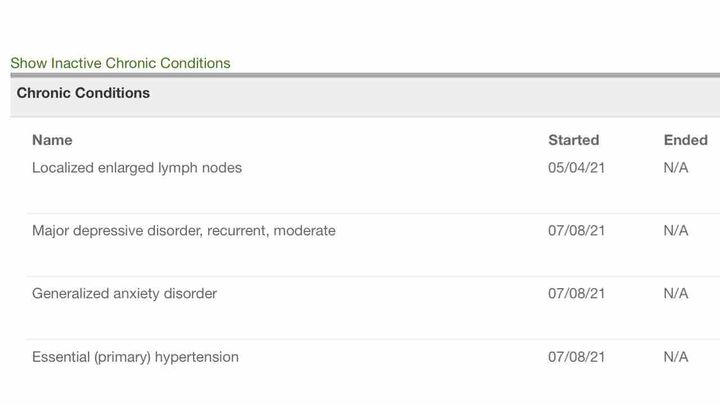Click the Name column header
This screenshot has width=720, height=405.
pos(52,140)
